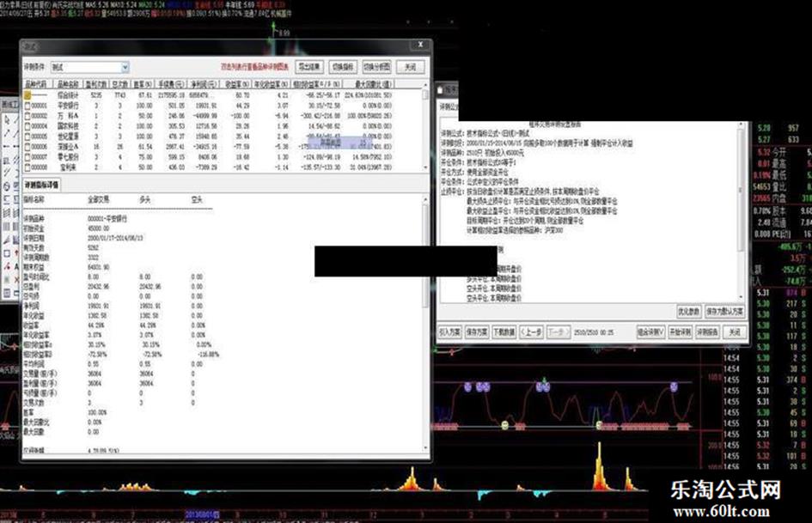812x523 pixels.
Task: Click report text scrollbar down arrow
Action: click(x=742, y=297)
